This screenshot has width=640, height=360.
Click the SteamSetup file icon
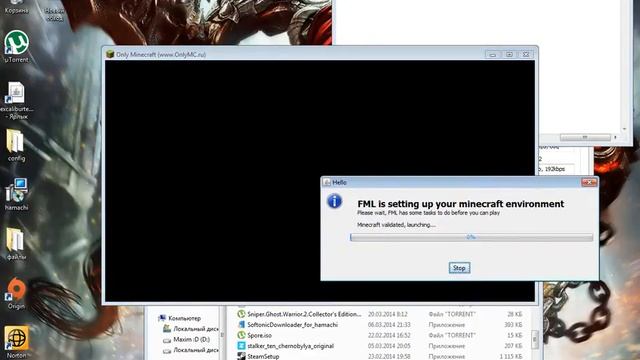click(241, 356)
